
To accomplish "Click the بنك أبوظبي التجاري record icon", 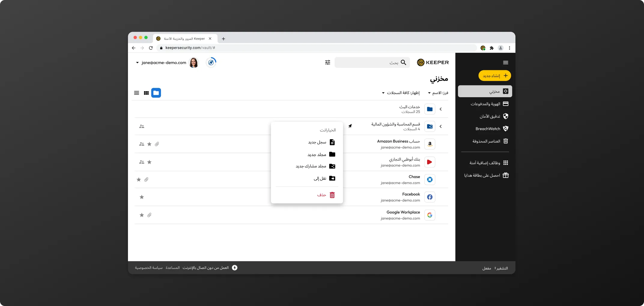I will point(430,162).
